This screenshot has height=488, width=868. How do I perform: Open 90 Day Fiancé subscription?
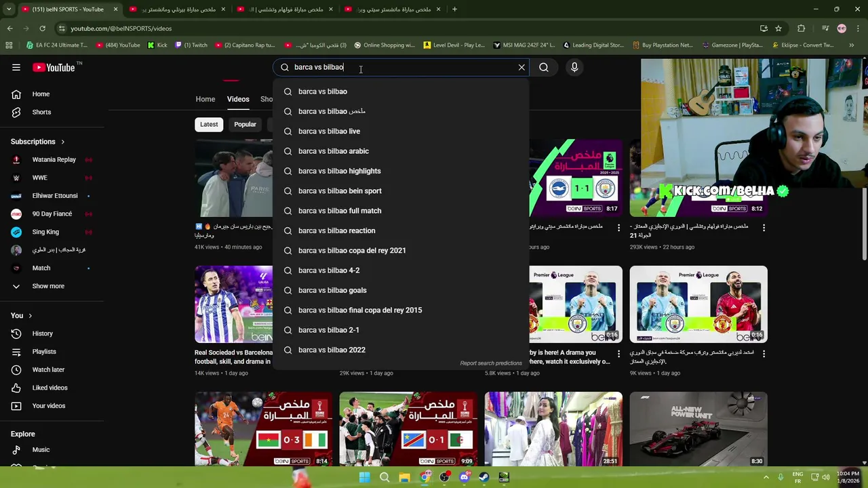point(52,214)
